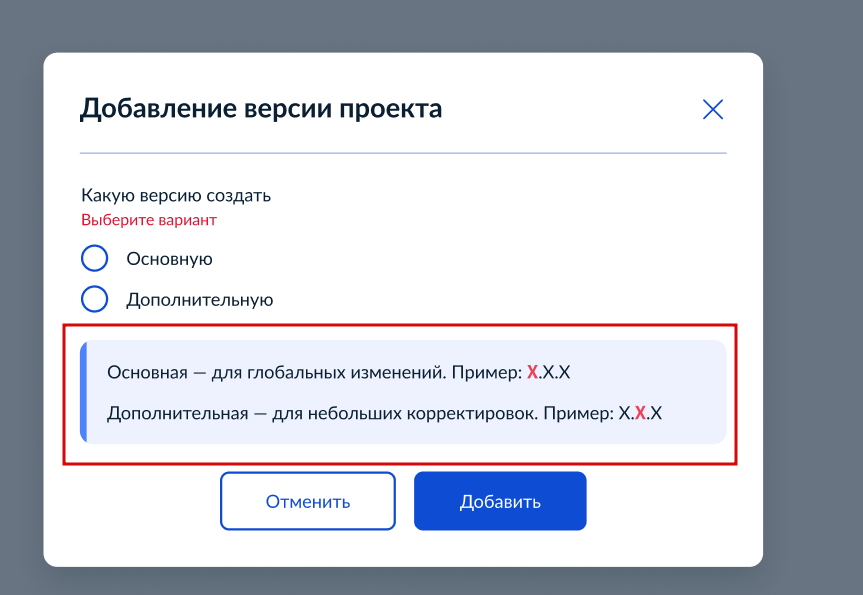
Task: Click the empty area right of the Основную option
Action: (468, 259)
